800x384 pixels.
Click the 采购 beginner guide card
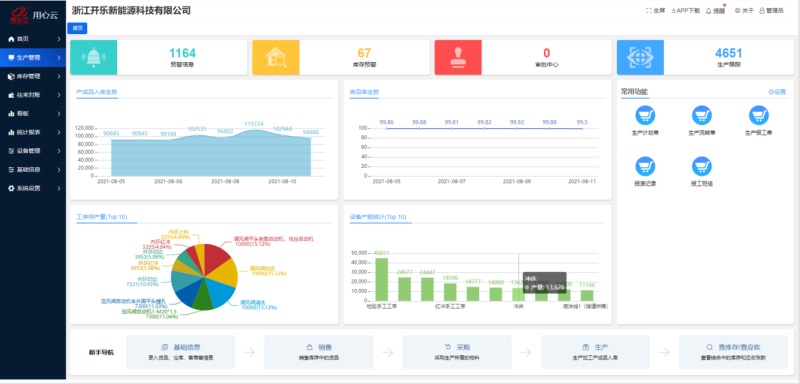point(457,352)
